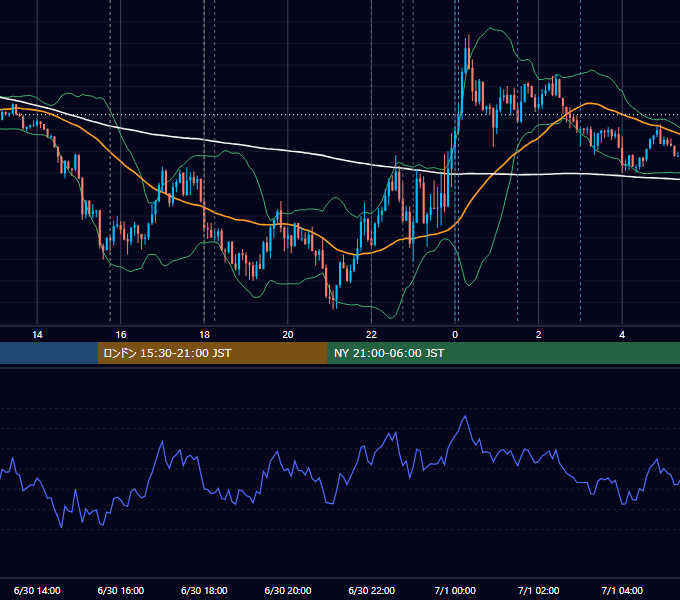Click the '20' hour label on price chart axis
The height and width of the screenshot is (600, 680).
pos(288,335)
